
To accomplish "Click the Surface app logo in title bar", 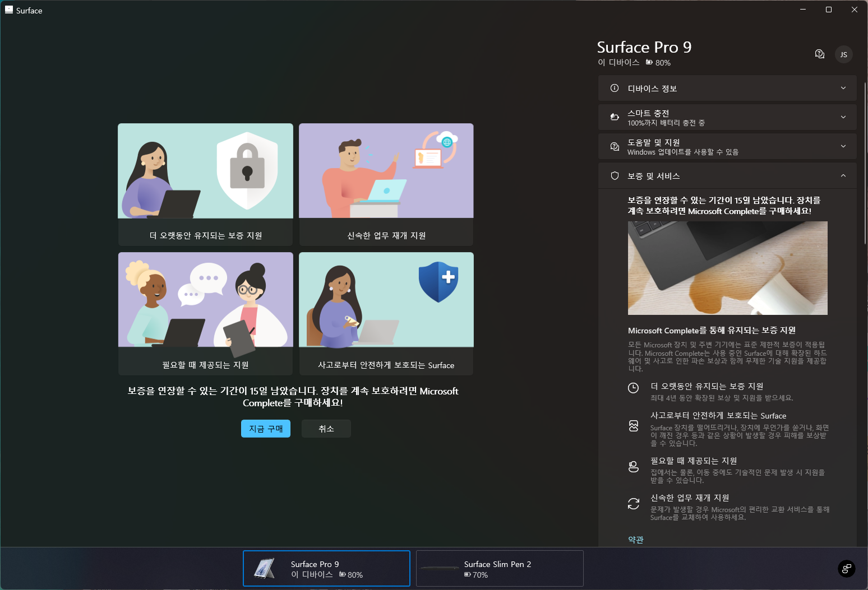I will (x=8, y=10).
